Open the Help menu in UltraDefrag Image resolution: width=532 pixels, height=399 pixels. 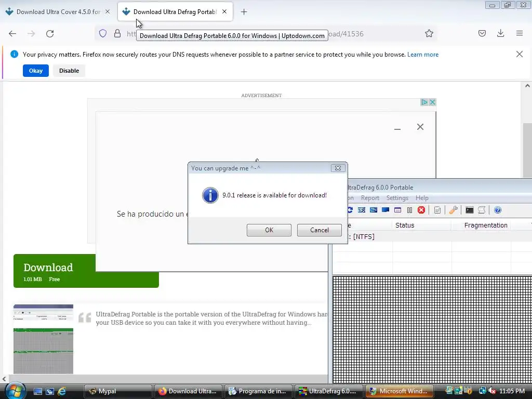click(x=422, y=198)
